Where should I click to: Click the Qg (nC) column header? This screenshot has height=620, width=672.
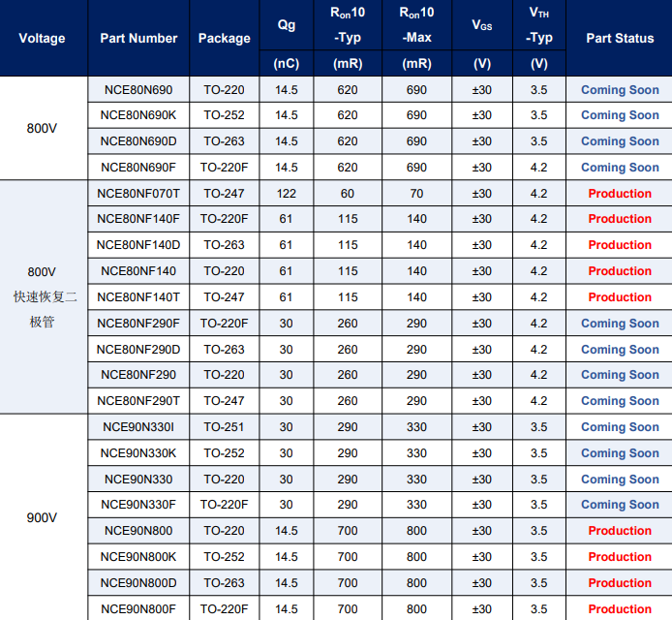click(286, 39)
